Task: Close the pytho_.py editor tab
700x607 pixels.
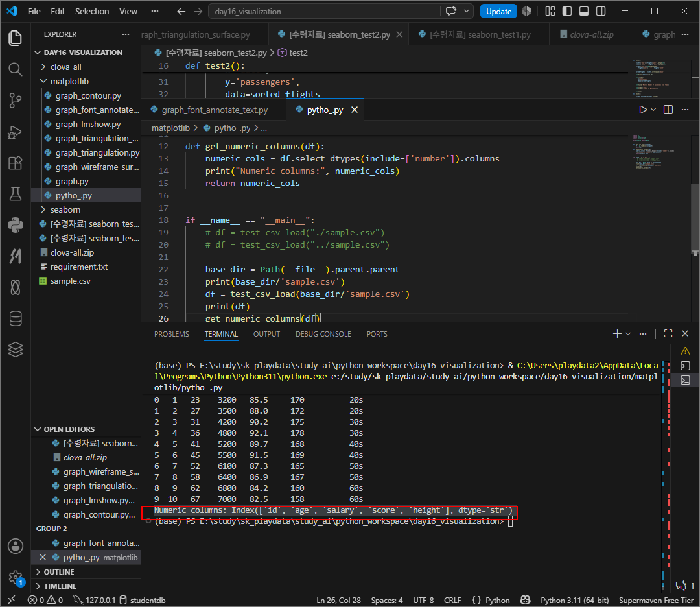Action: (x=355, y=110)
